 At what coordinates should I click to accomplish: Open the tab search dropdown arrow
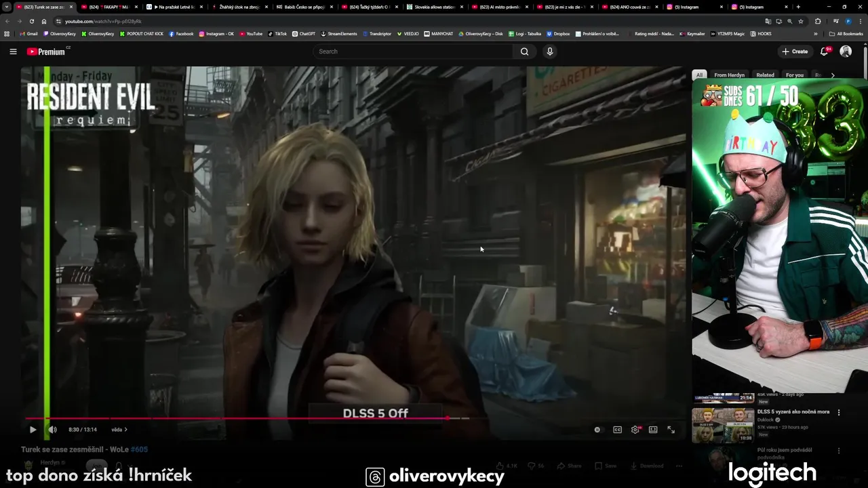coord(7,7)
